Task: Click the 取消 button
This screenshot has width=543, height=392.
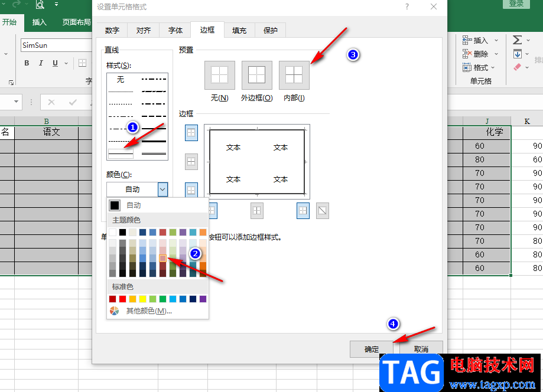Action: pos(421,349)
